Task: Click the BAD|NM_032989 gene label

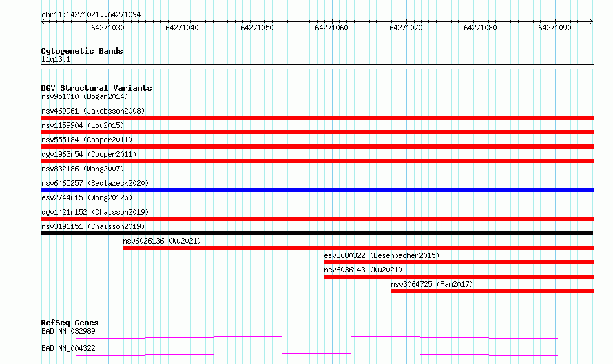Action: pos(68,331)
